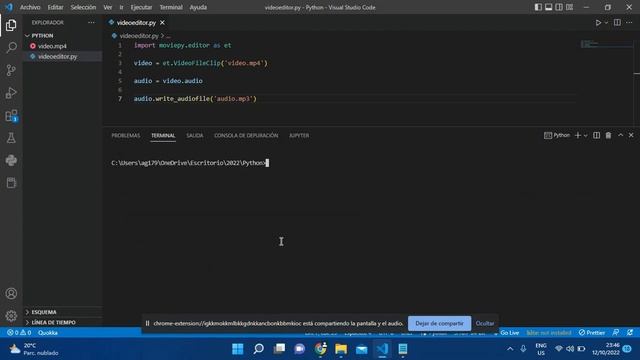This screenshot has width=640, height=360.
Task: Click Go Live in status bar
Action: point(506,333)
